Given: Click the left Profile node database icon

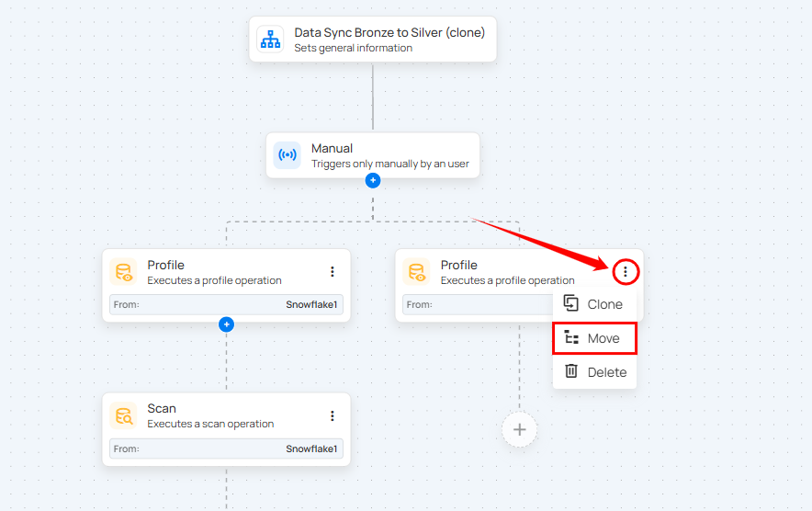Looking at the screenshot, I should [x=123, y=272].
